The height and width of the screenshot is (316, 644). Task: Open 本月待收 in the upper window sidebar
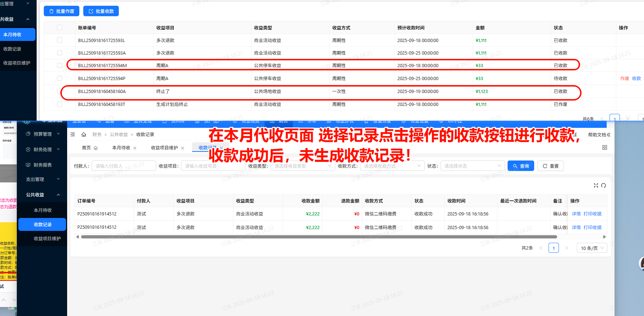point(18,34)
